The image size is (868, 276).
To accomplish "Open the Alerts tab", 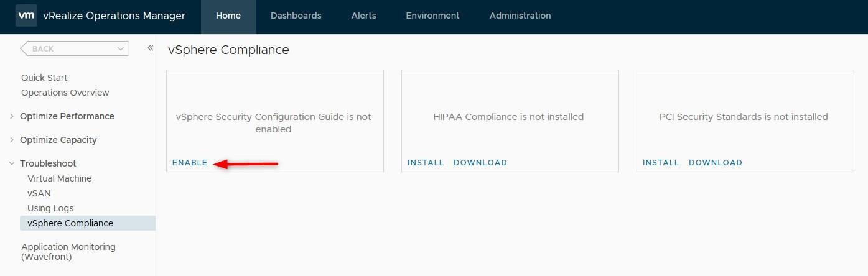I will pos(363,16).
